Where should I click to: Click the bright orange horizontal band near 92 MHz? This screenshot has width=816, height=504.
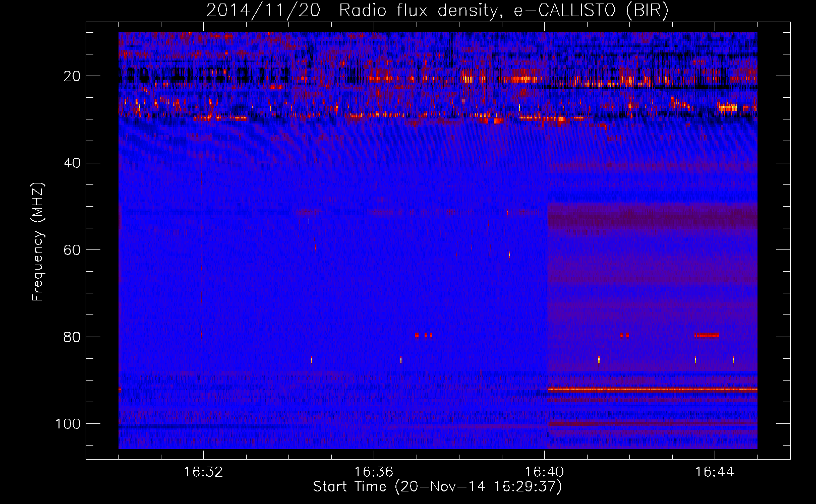(653, 389)
